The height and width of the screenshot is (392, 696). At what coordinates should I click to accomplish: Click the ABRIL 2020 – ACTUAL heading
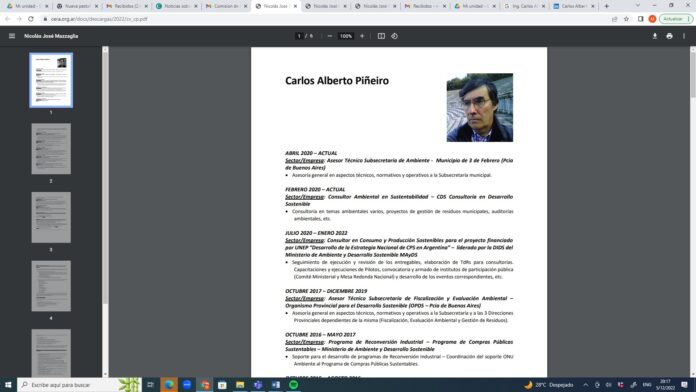point(311,153)
